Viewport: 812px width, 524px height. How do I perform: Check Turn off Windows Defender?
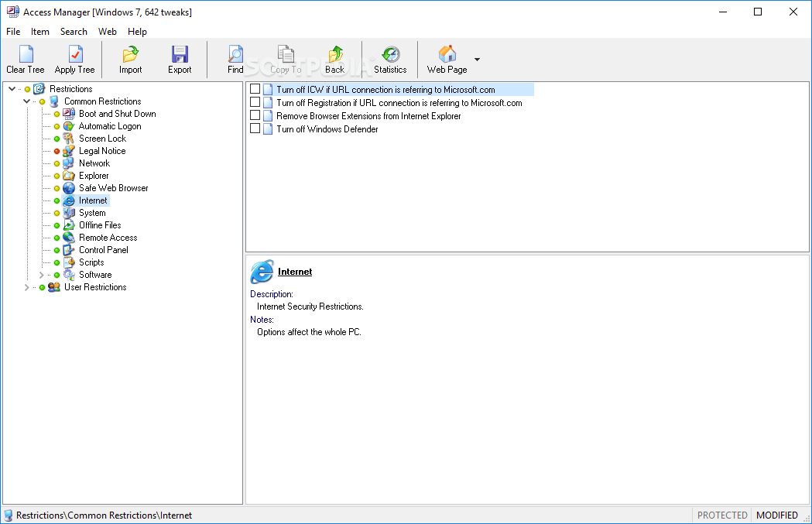tap(255, 129)
